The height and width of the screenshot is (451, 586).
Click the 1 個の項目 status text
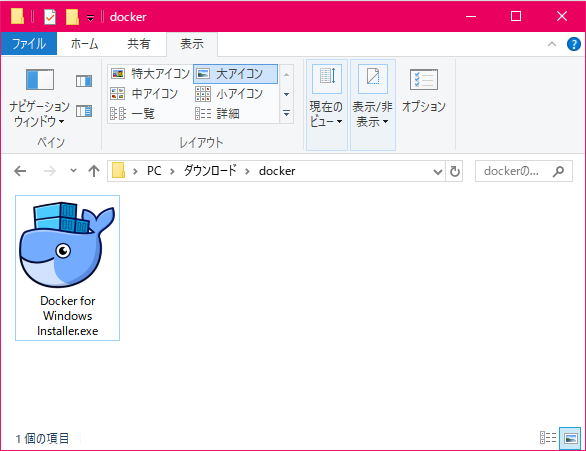[x=42, y=438]
